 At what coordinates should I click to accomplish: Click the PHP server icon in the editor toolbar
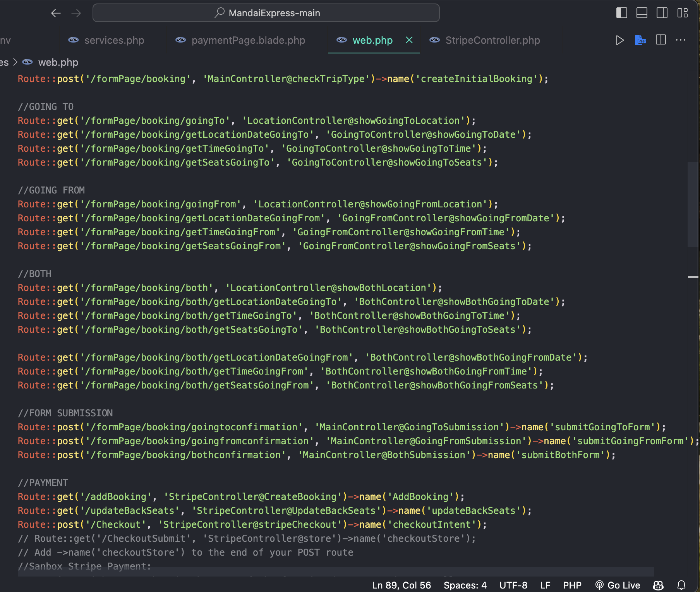click(640, 40)
